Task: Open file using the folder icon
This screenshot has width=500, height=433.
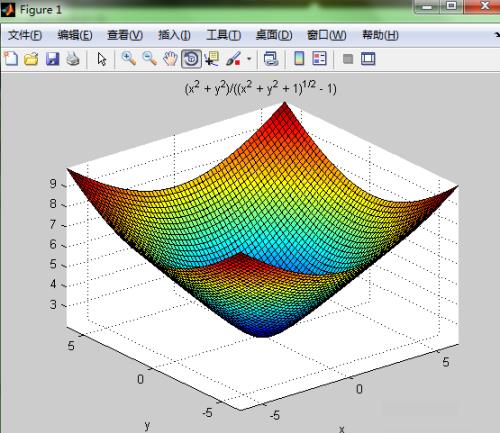Action: coord(31,59)
